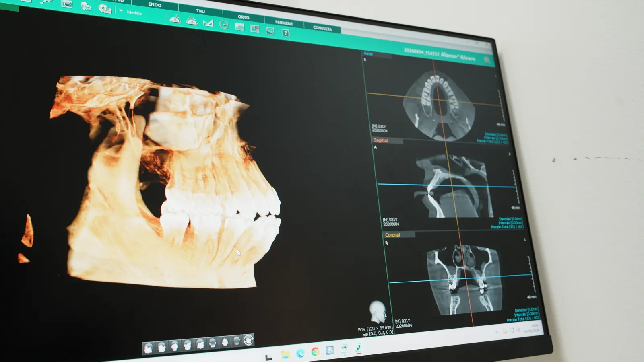Select the second protractor angle tool
Screen dimensions: 644x362
click(x=192, y=21)
